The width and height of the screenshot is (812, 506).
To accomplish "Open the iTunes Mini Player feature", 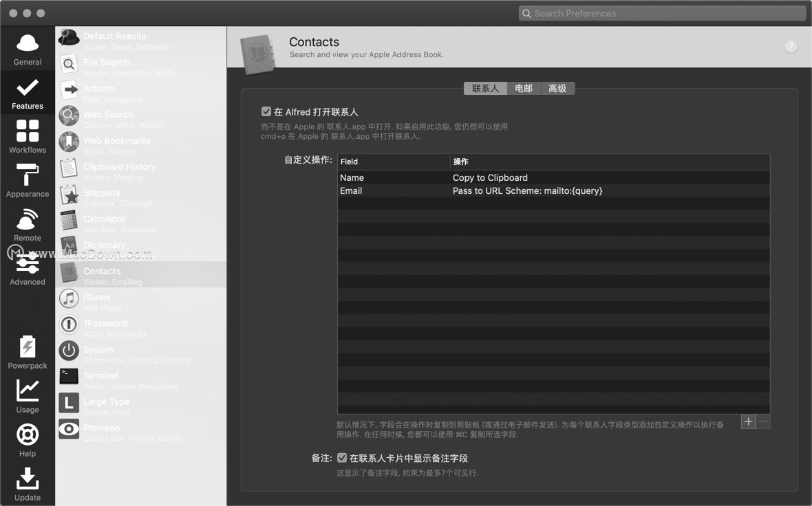I will (x=141, y=300).
